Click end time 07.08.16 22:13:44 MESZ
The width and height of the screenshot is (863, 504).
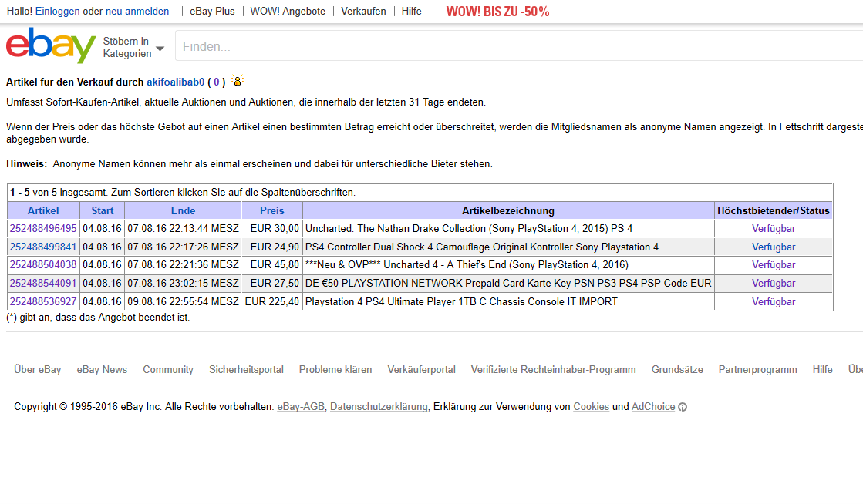pos(184,228)
